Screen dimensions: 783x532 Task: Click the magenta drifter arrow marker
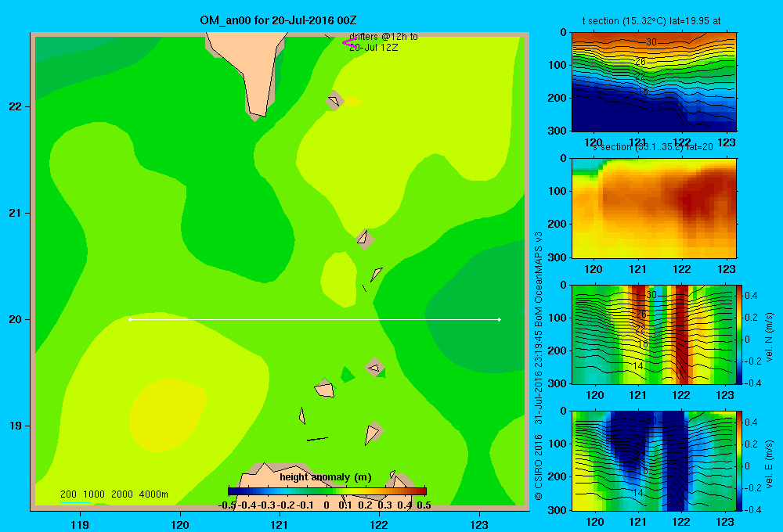click(348, 43)
